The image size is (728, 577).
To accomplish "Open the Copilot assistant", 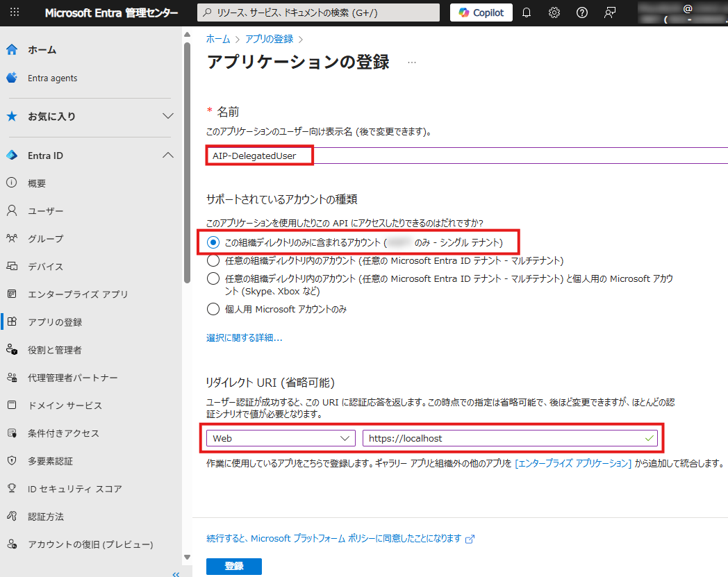I will click(x=481, y=12).
